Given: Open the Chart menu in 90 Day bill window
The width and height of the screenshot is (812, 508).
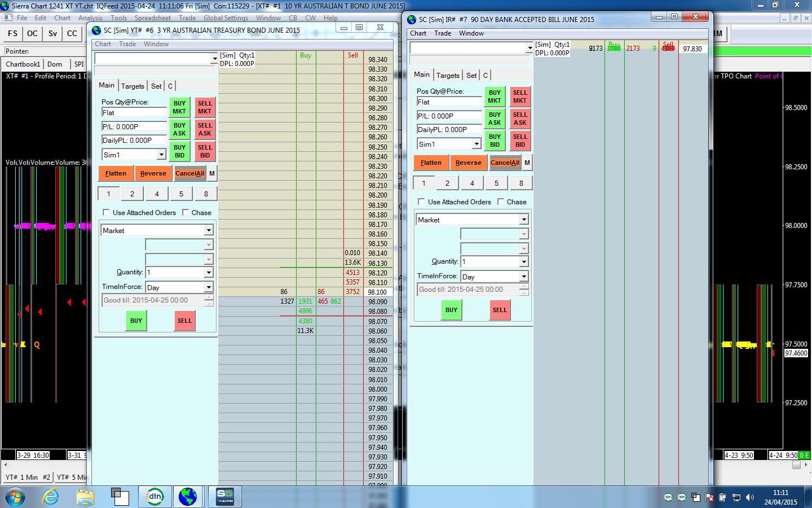Looking at the screenshot, I should (418, 33).
